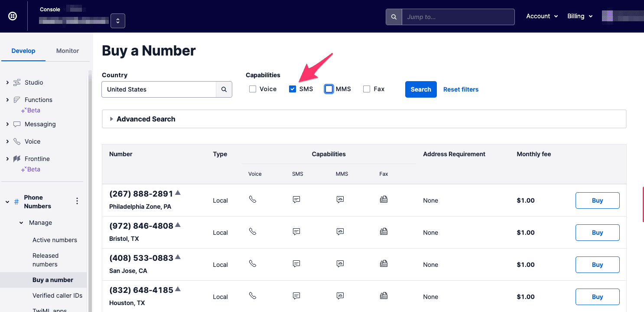The width and height of the screenshot is (644, 312).
Task: Open the Account dropdown menu
Action: click(541, 16)
